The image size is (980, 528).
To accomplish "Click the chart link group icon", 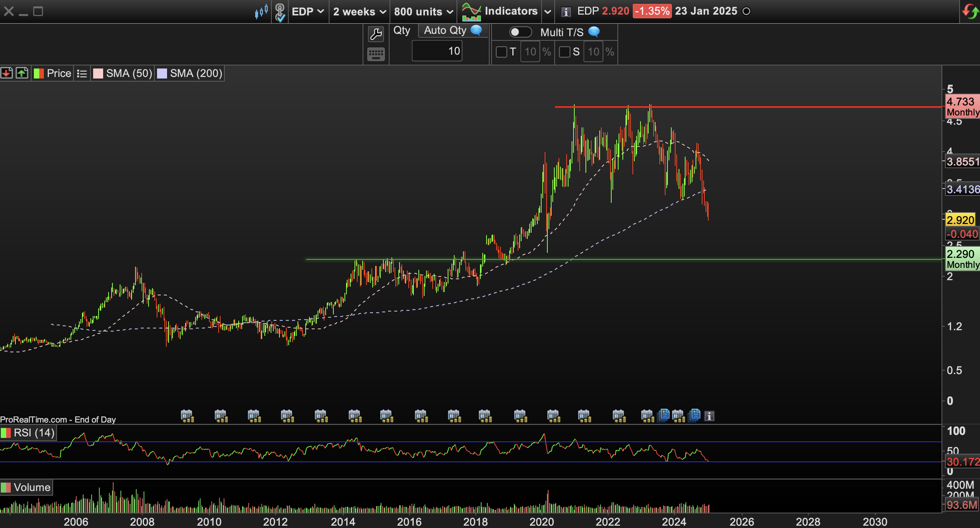I will (280, 12).
